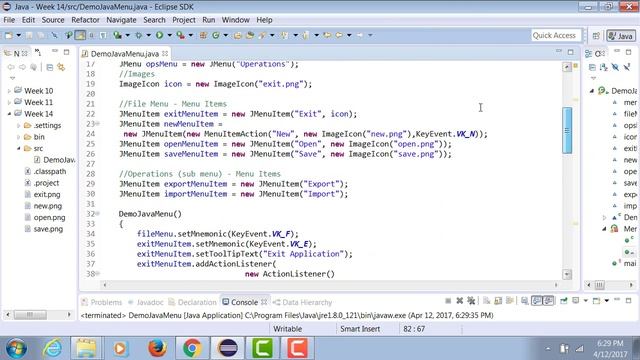640x360 pixels.
Task: Click the Clear Console icon
Action: [487, 301]
